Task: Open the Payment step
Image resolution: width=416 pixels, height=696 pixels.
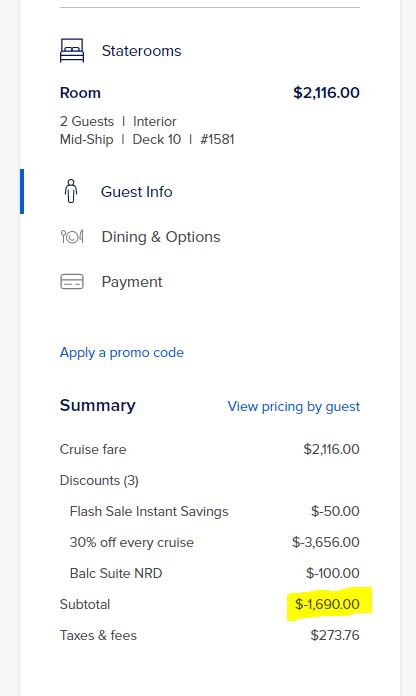Action: point(132,282)
